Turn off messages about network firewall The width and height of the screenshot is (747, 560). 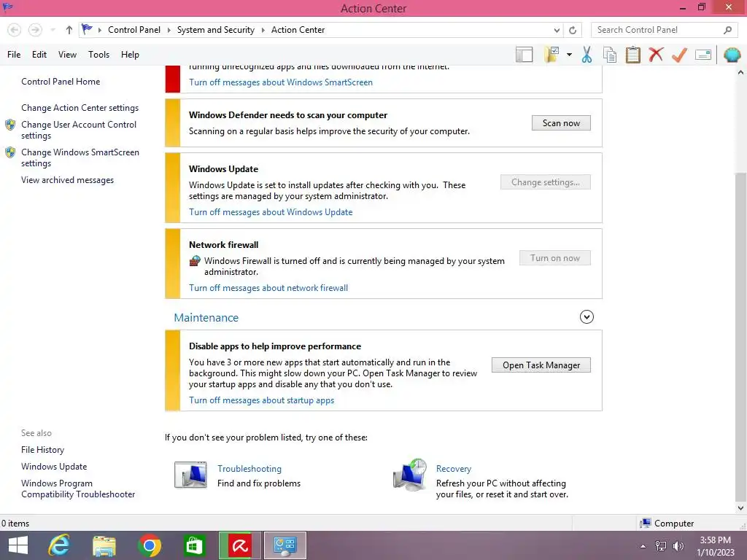coord(268,288)
